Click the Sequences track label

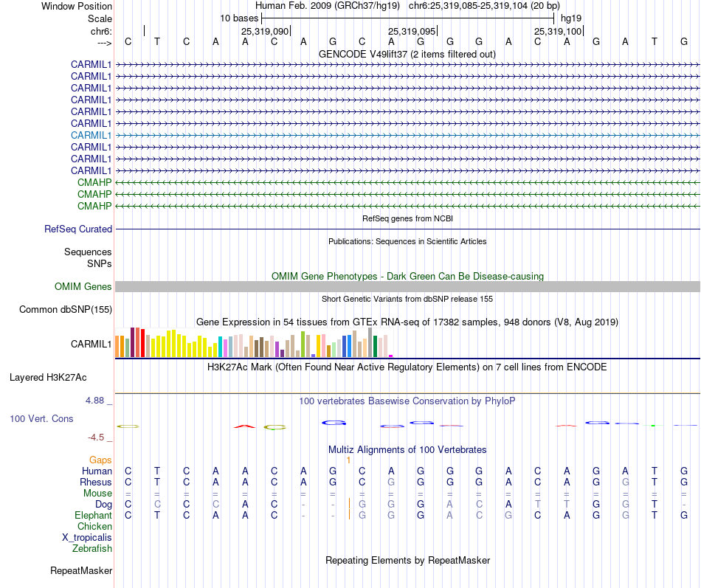pyautogui.click(x=88, y=252)
